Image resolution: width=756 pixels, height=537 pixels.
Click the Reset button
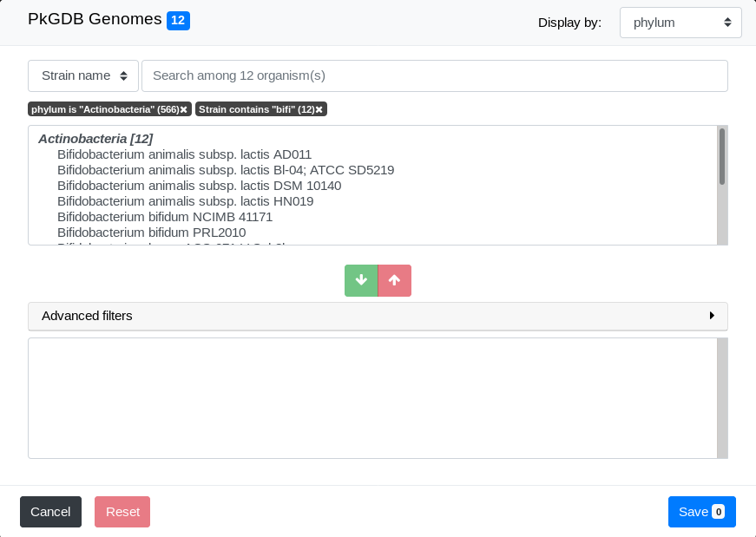point(122,512)
